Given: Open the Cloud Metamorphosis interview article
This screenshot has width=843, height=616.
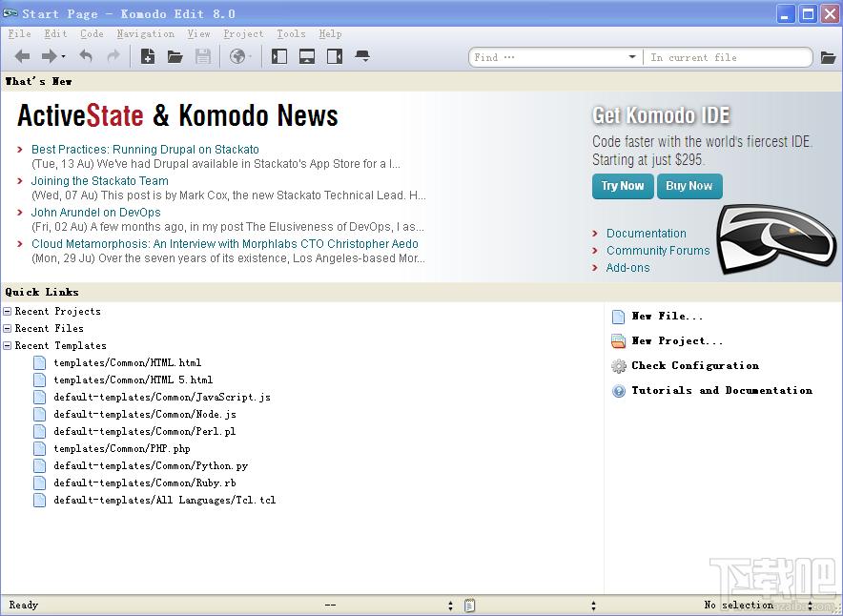Looking at the screenshot, I should (x=225, y=244).
